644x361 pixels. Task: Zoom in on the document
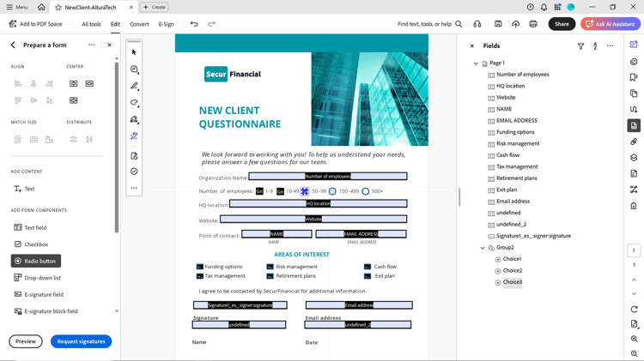point(635,339)
